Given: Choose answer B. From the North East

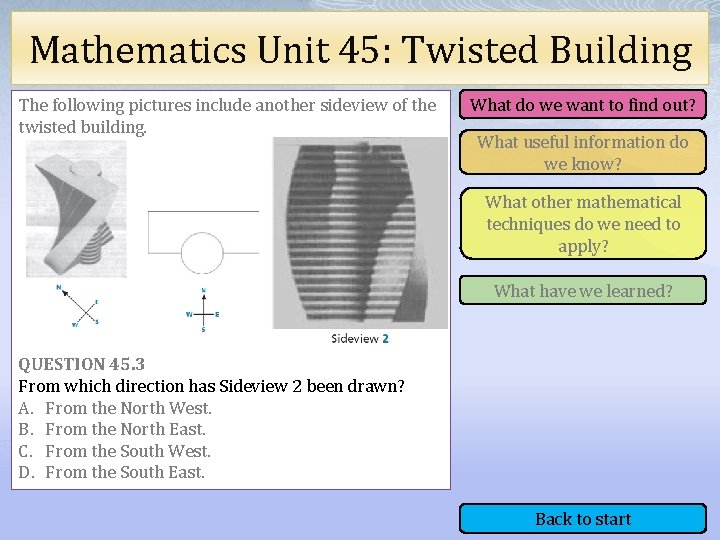Looking at the screenshot, I should point(112,429).
